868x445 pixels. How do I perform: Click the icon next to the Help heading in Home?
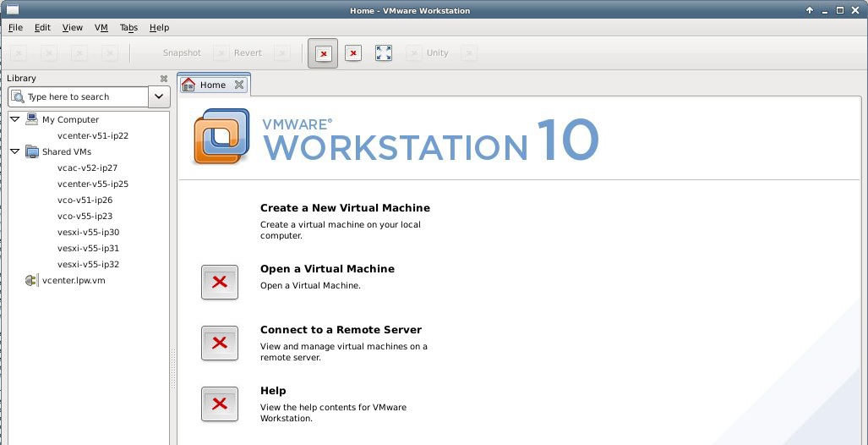[220, 404]
